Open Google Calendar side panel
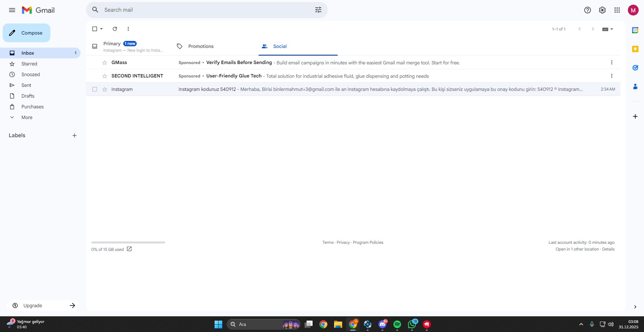 (x=635, y=30)
